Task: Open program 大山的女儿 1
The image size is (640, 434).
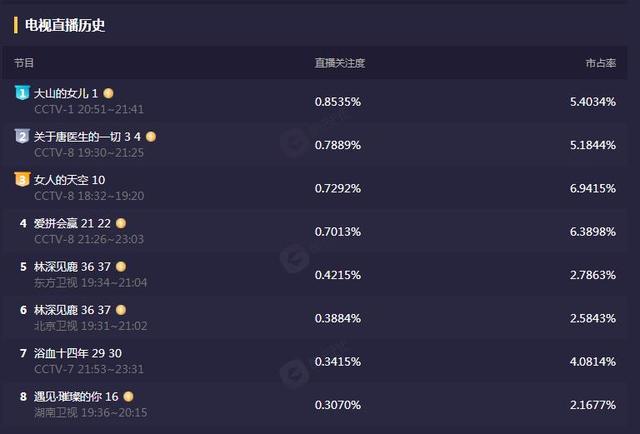Action: pos(66,93)
